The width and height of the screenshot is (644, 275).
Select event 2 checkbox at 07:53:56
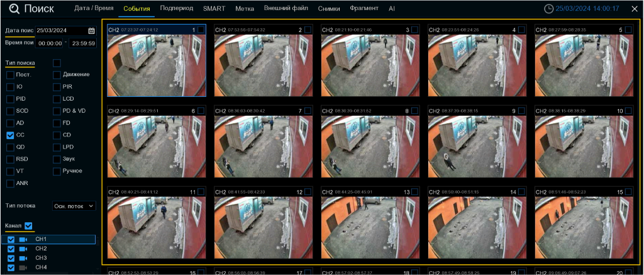click(x=308, y=30)
